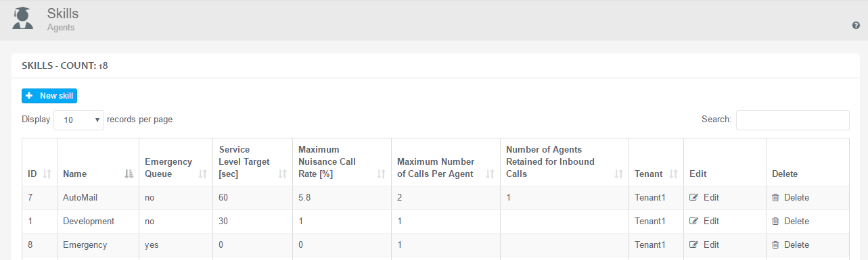Viewport: 868px width, 260px height.
Task: Sort table by ID column arrows
Action: pos(47,174)
